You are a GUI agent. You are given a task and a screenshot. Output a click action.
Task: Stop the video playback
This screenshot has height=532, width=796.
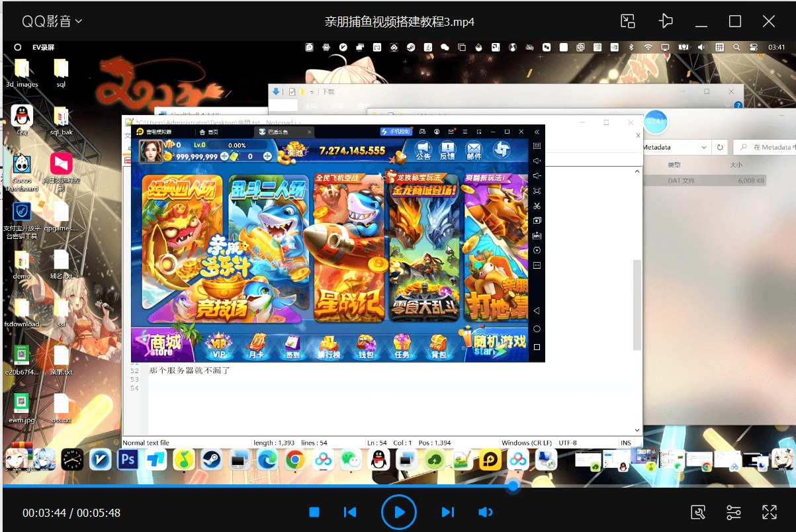tap(315, 512)
